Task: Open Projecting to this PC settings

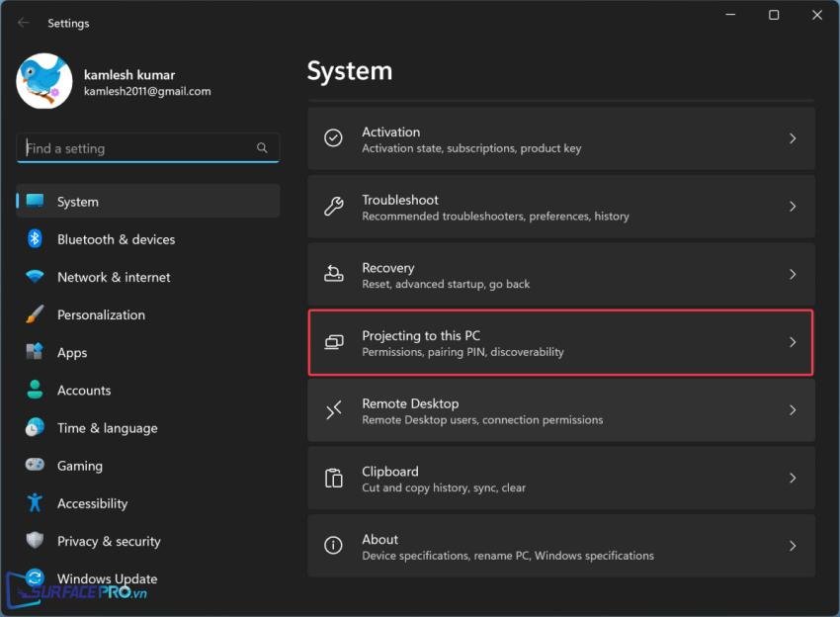Action: (x=560, y=342)
